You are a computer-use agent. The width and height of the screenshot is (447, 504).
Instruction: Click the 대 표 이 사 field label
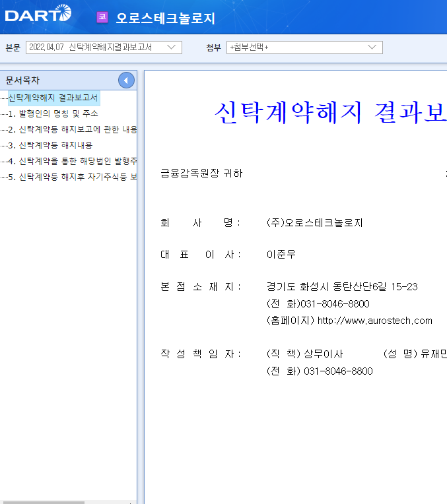coord(200,254)
